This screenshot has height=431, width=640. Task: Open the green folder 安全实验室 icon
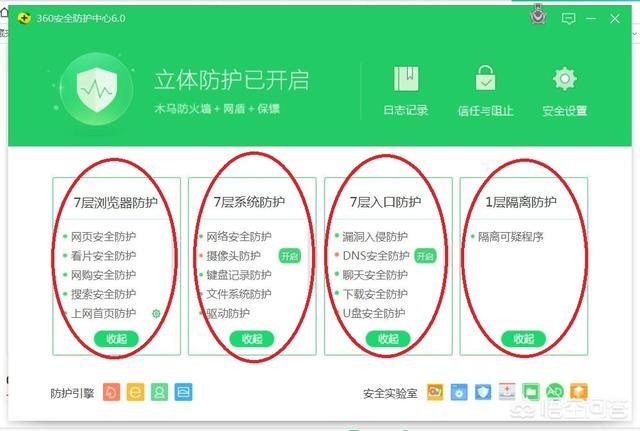tap(531, 392)
